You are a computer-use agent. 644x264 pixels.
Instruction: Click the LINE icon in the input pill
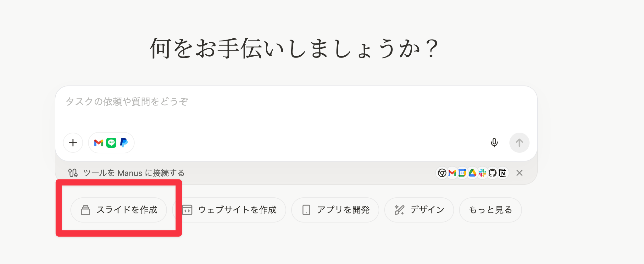tap(111, 143)
